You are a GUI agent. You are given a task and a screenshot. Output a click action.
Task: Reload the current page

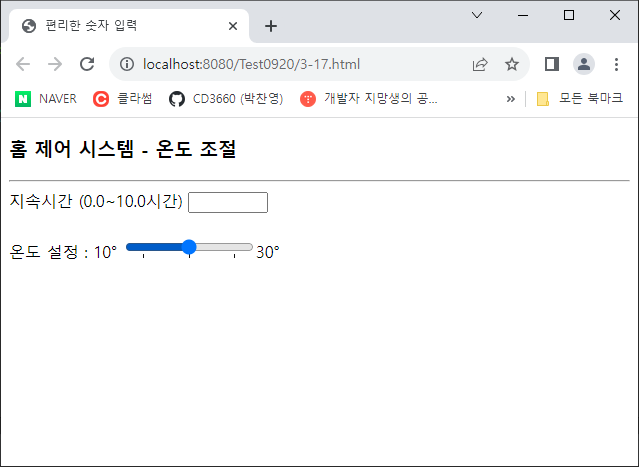point(87,64)
